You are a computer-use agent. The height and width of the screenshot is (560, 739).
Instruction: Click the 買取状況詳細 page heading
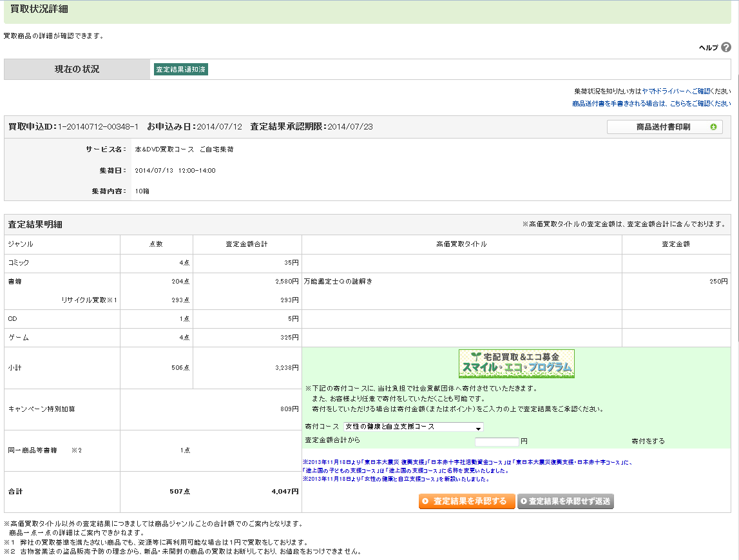pos(39,9)
